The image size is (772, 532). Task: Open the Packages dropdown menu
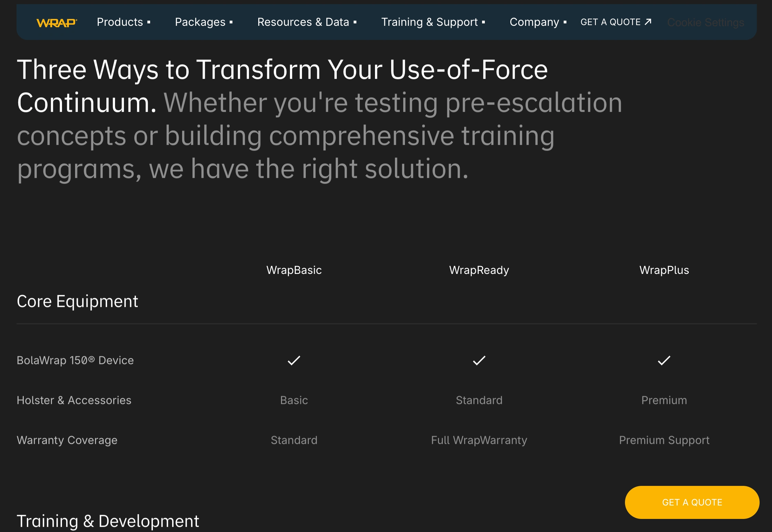click(x=204, y=22)
